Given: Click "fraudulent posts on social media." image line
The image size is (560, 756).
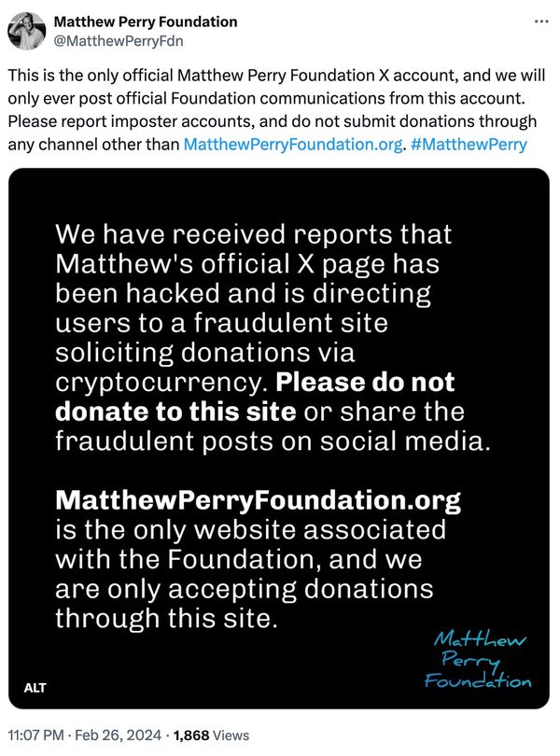Looking at the screenshot, I should 273,442.
